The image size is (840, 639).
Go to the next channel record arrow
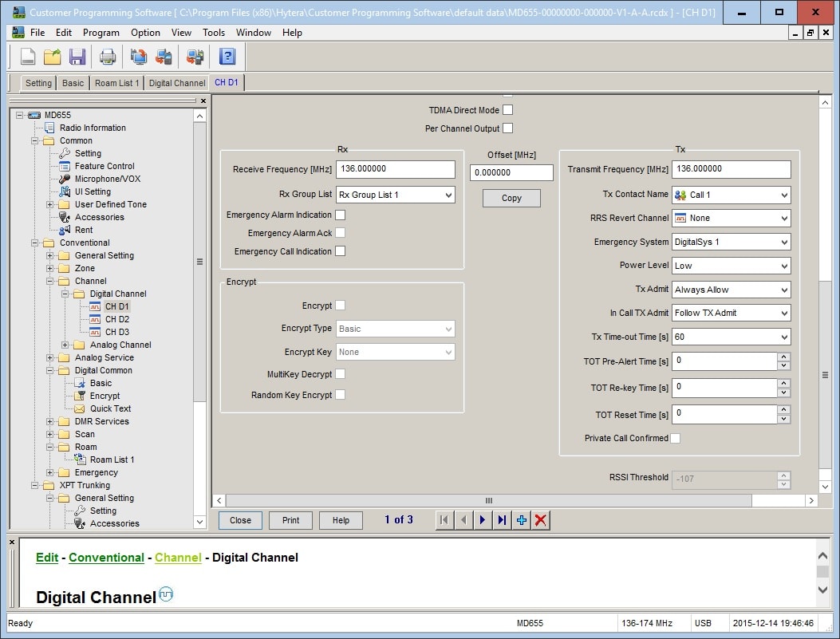pyautogui.click(x=483, y=520)
